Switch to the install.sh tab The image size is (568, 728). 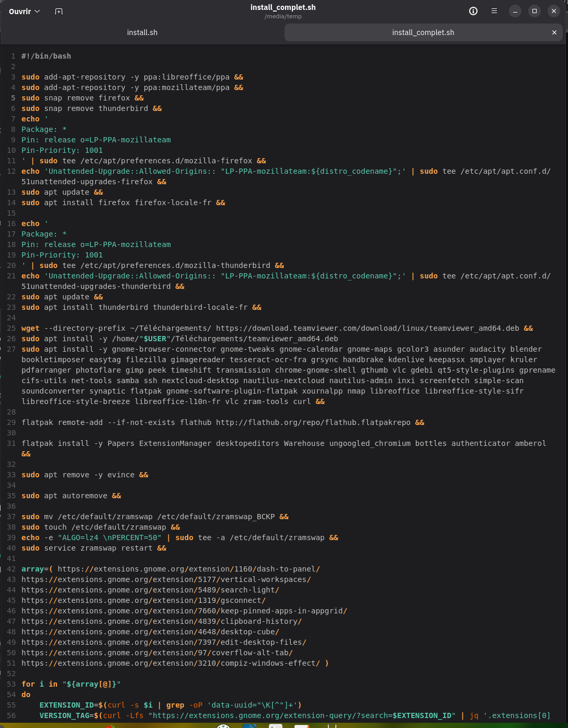point(142,32)
